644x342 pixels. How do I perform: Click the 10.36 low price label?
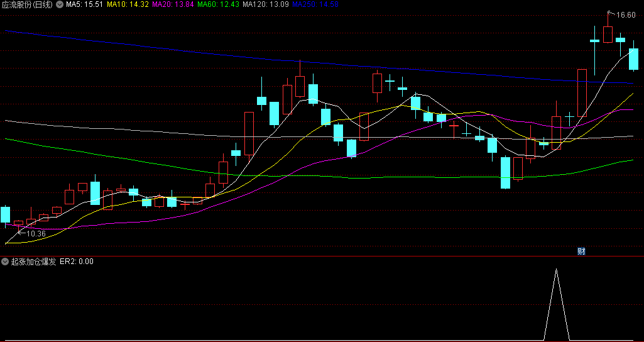(x=36, y=233)
